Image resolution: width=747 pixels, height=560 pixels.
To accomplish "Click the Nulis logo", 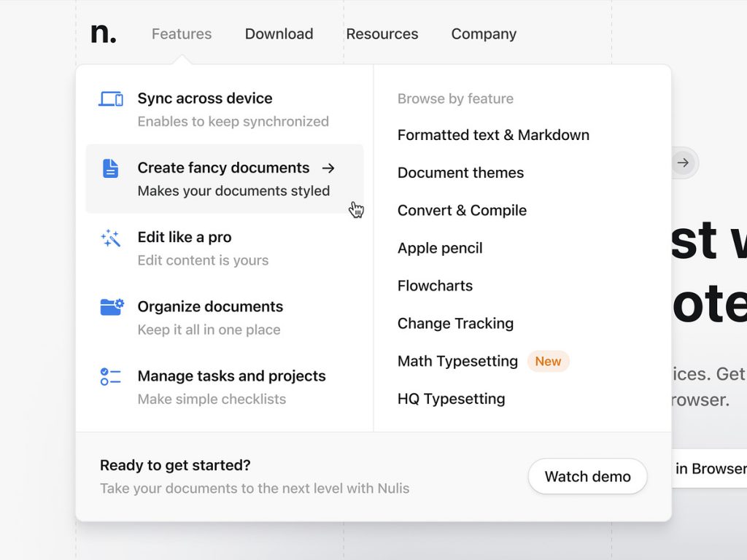I will coord(102,32).
